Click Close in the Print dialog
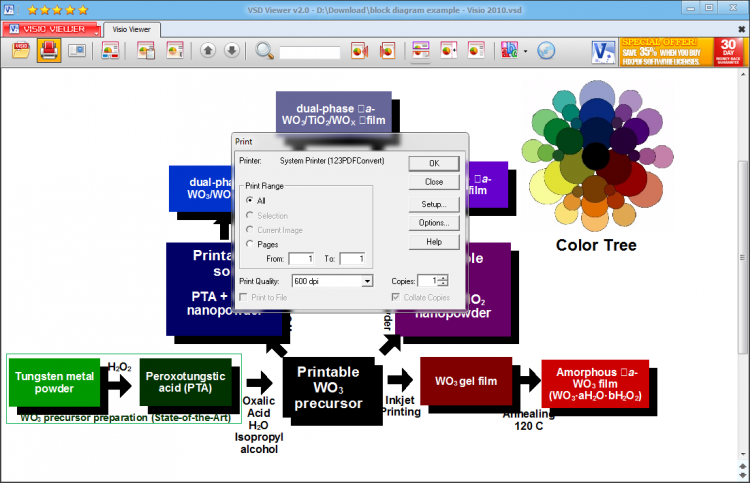The width and height of the screenshot is (750, 483). pyautogui.click(x=434, y=182)
